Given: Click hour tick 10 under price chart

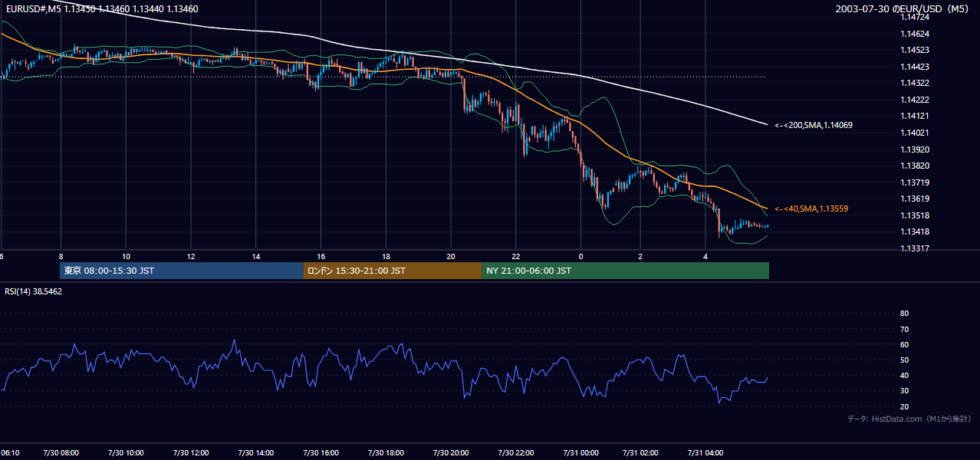Looking at the screenshot, I should point(126,256).
